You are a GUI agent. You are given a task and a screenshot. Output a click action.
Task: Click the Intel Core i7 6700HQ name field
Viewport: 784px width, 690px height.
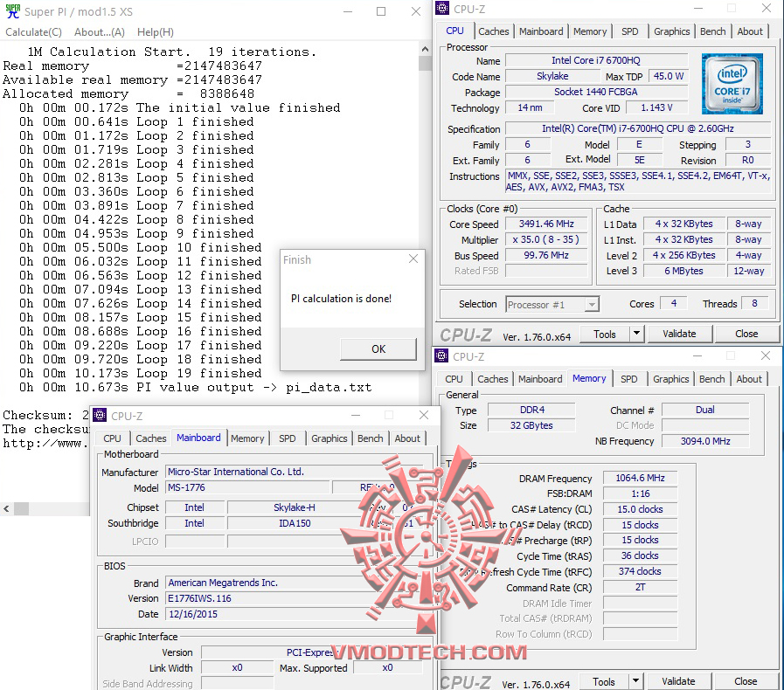click(x=595, y=60)
